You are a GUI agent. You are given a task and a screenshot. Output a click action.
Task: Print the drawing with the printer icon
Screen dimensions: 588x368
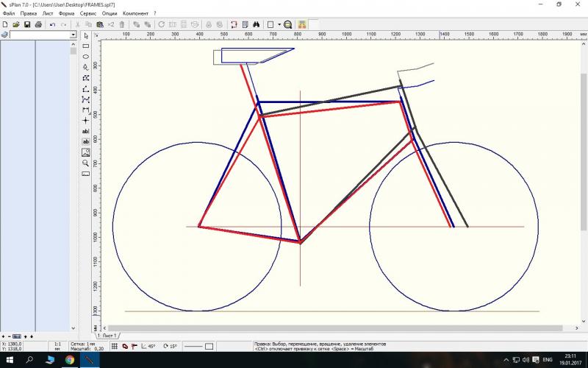point(38,24)
